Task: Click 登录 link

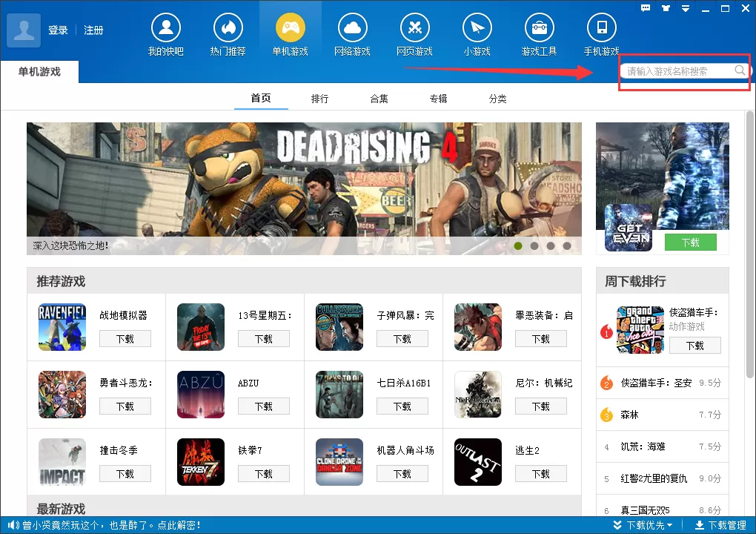Action: point(58,30)
